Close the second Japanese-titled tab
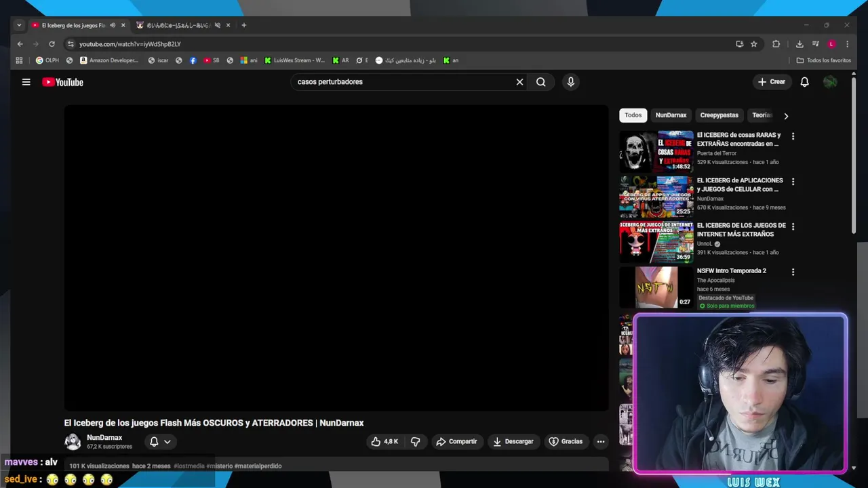The image size is (868, 488). coord(228,25)
